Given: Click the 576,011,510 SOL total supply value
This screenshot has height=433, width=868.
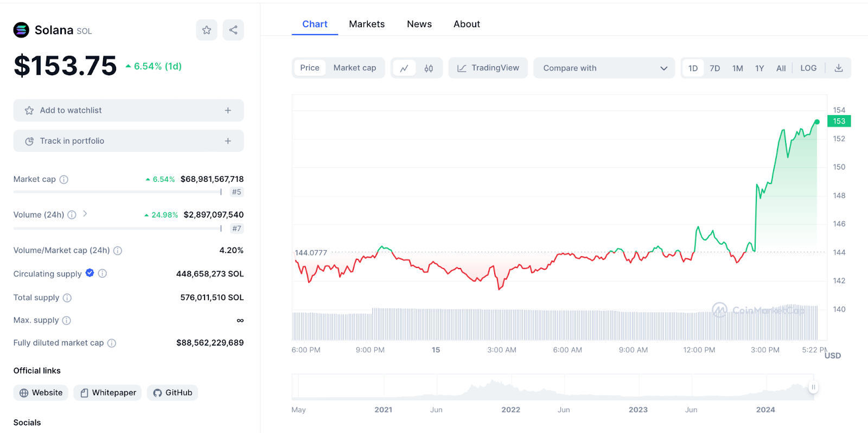Looking at the screenshot, I should [x=212, y=297].
